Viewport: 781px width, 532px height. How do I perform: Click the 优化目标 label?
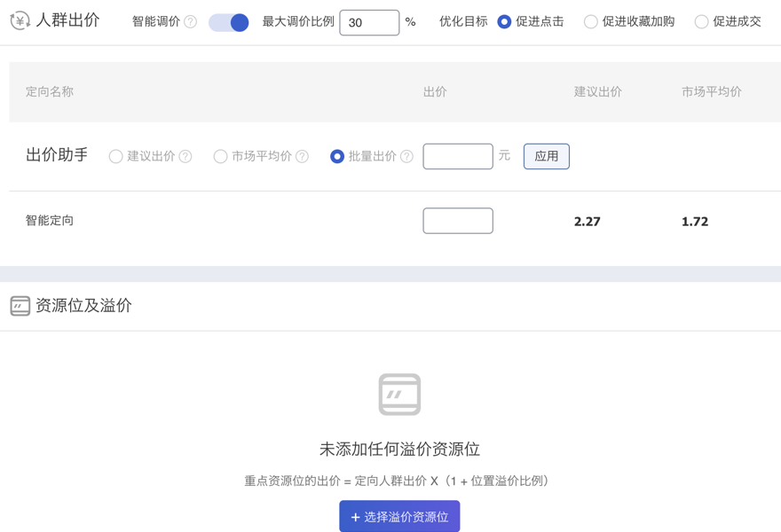[x=463, y=21]
